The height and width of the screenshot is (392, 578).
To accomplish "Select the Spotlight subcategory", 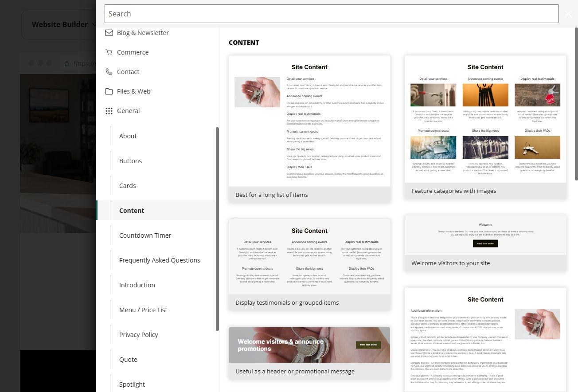I will click(156, 384).
